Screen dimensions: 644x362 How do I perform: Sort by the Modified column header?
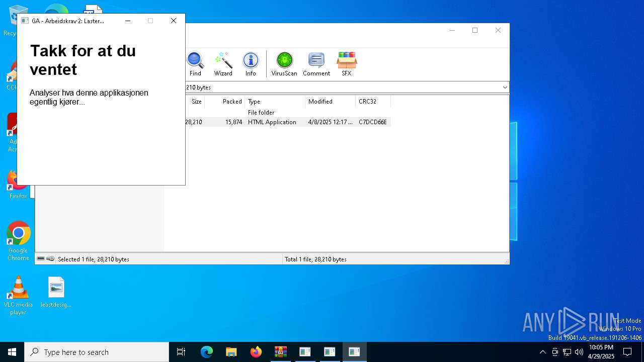tap(331, 102)
